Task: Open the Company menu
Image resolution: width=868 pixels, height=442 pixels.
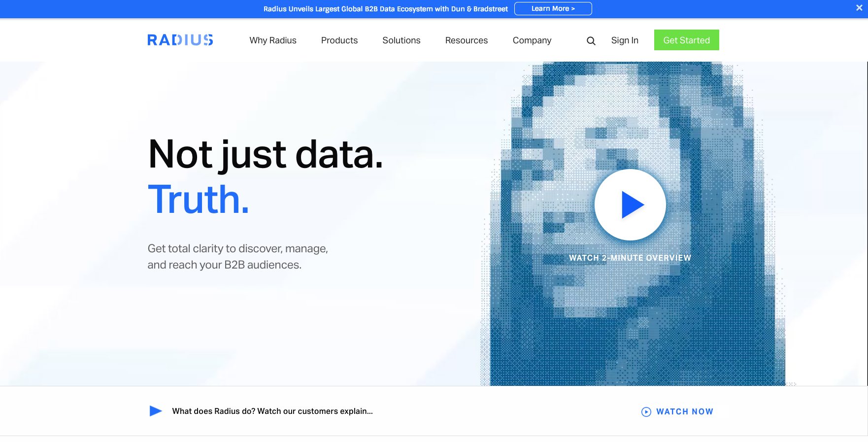Action: (532, 40)
